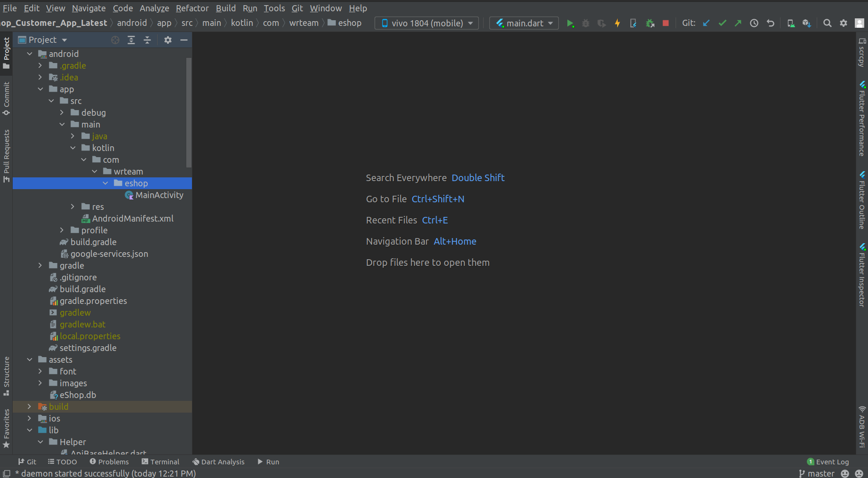868x478 pixels.
Task: Open Flutter Inspector side panel
Action: (x=862, y=275)
